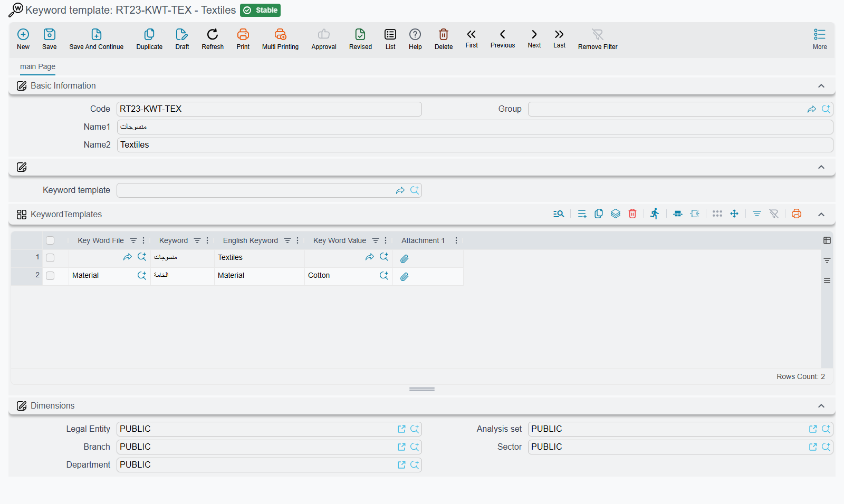The image size is (844, 504).
Task: Click the Code input field
Action: (269, 109)
